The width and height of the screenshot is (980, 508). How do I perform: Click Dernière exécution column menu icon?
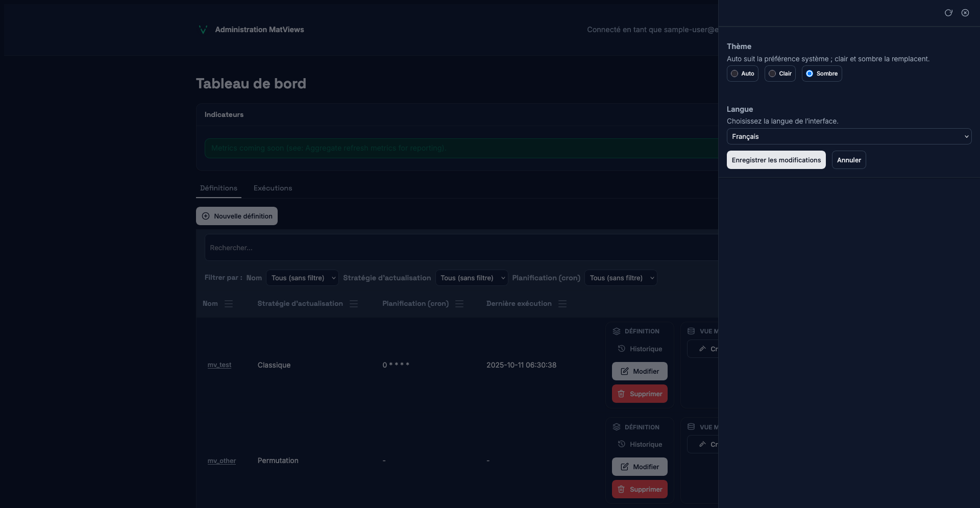coord(562,304)
